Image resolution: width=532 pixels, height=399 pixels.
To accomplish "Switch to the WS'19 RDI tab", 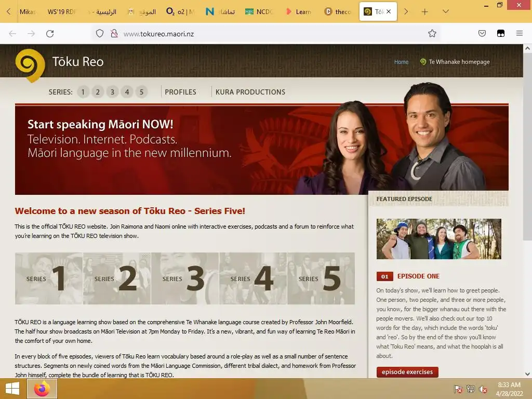I will (x=62, y=12).
